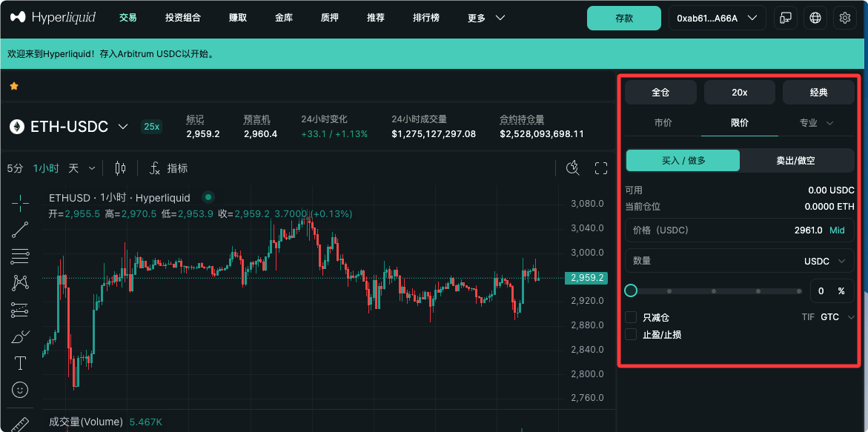Enable the 止盈/止损 checkbox
The height and width of the screenshot is (432, 868).
(631, 334)
